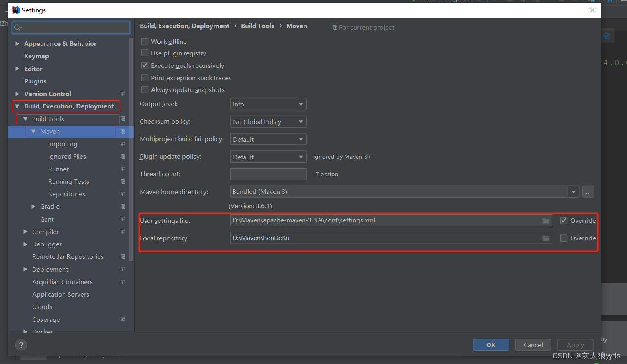Click project-level icon beside Ignored Files
The width and height of the screenshot is (627, 364).
pos(123,157)
